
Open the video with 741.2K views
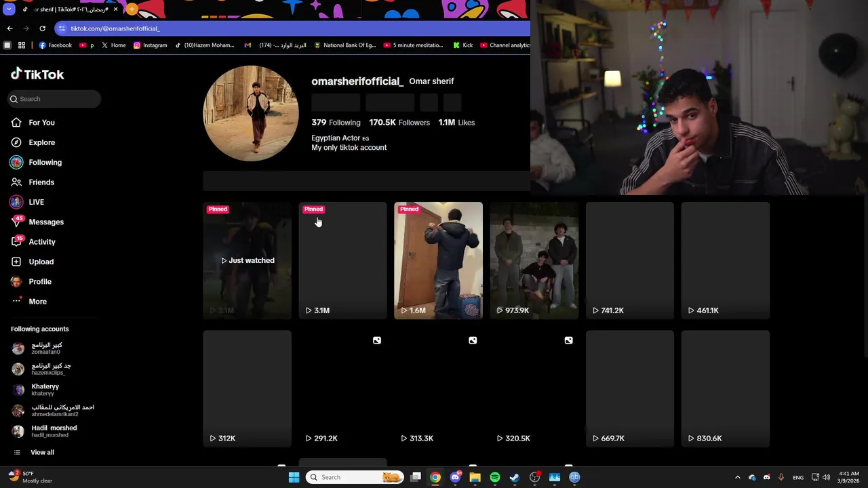pyautogui.click(x=629, y=260)
